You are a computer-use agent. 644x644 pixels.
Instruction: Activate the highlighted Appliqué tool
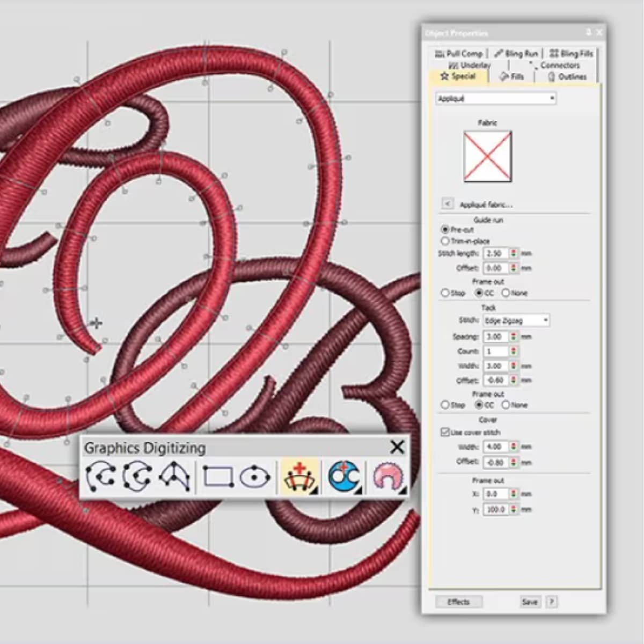point(298,476)
